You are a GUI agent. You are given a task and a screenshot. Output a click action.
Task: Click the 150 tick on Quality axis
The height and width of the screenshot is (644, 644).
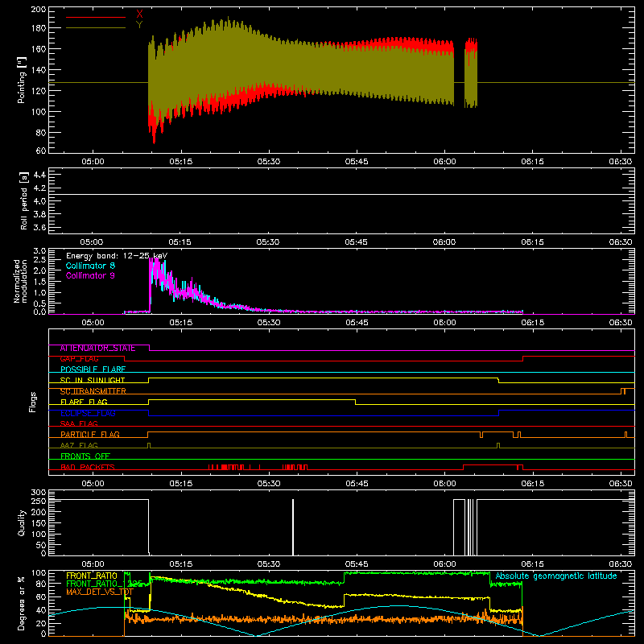[39, 523]
